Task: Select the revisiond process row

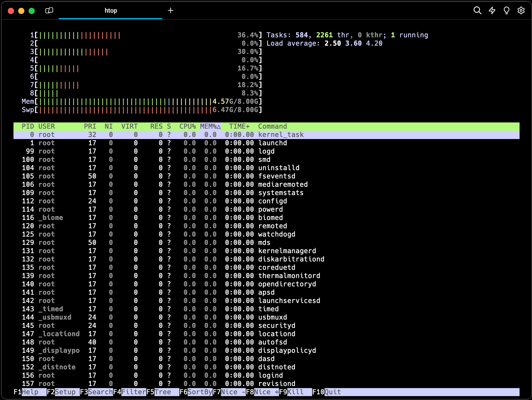Action: [x=267, y=384]
